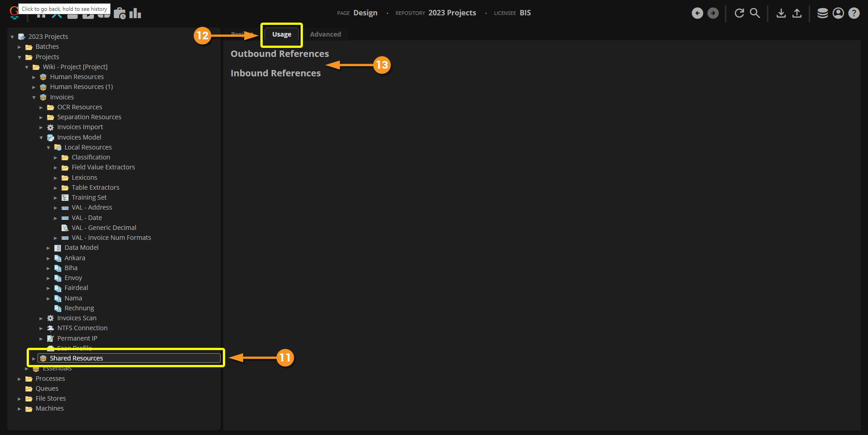Click the Training Set node icon
Image resolution: width=868 pixels, height=435 pixels.
pyautogui.click(x=65, y=198)
